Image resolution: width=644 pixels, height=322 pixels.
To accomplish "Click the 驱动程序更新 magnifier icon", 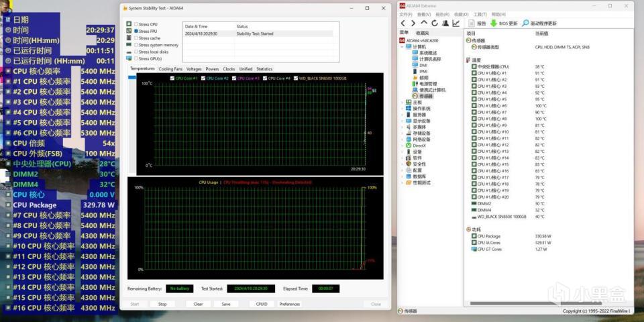I will 525,23.
